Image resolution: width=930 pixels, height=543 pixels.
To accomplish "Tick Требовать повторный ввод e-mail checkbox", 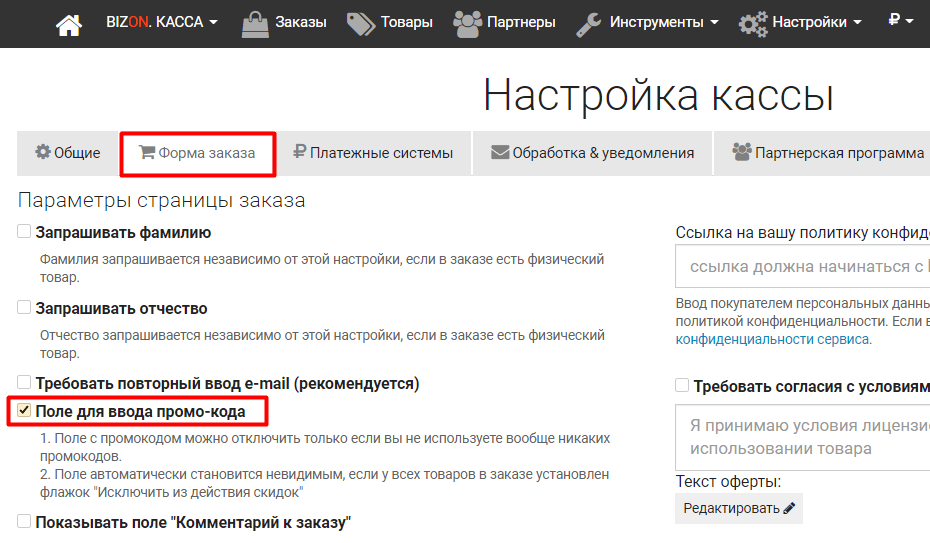I will (24, 383).
